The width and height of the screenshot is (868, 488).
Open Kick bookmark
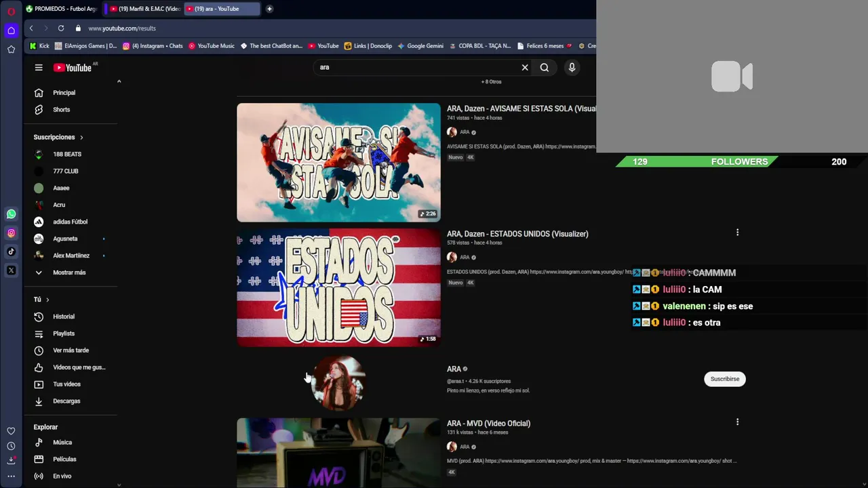[x=39, y=46]
